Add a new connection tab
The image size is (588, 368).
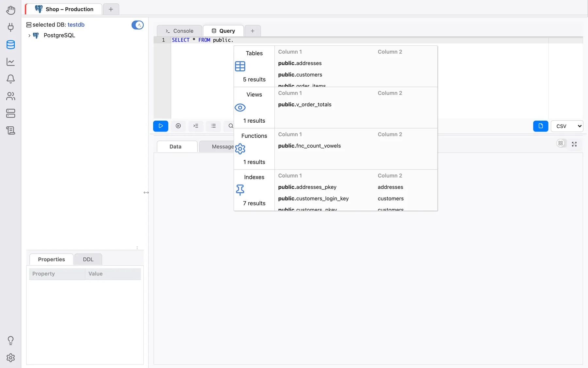point(111,9)
